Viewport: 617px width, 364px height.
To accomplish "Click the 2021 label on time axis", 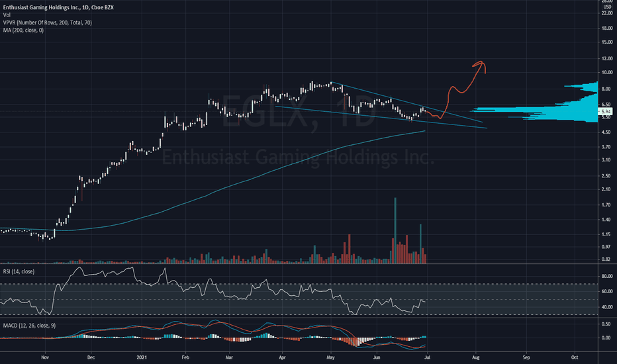I will pyautogui.click(x=142, y=357).
